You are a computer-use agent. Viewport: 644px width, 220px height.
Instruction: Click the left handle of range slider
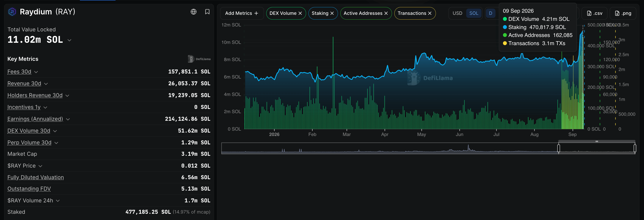[559, 148]
